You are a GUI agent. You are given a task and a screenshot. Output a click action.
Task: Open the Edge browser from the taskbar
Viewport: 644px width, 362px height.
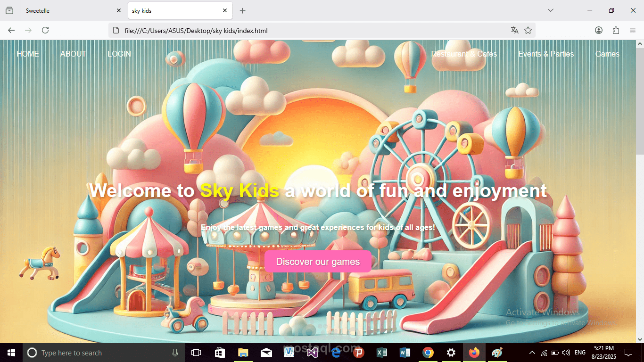pos(336,353)
